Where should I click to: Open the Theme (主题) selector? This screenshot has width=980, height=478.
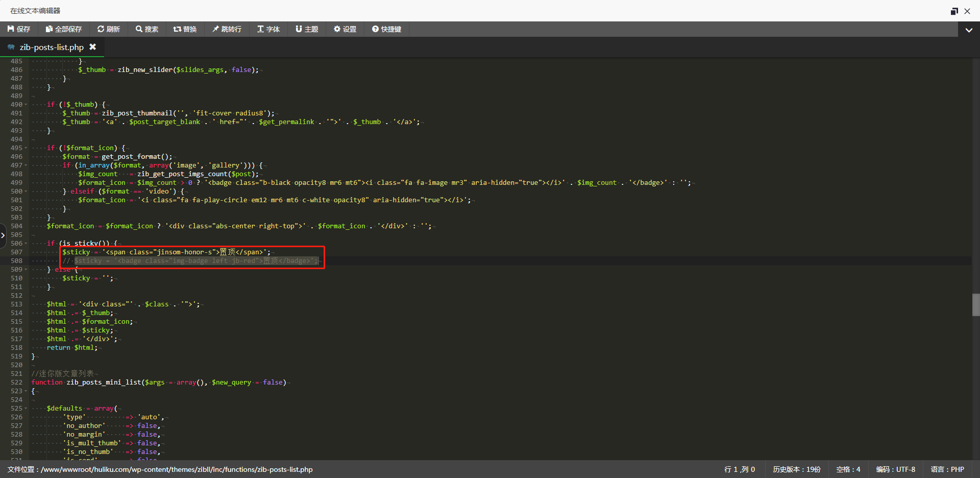coord(307,29)
